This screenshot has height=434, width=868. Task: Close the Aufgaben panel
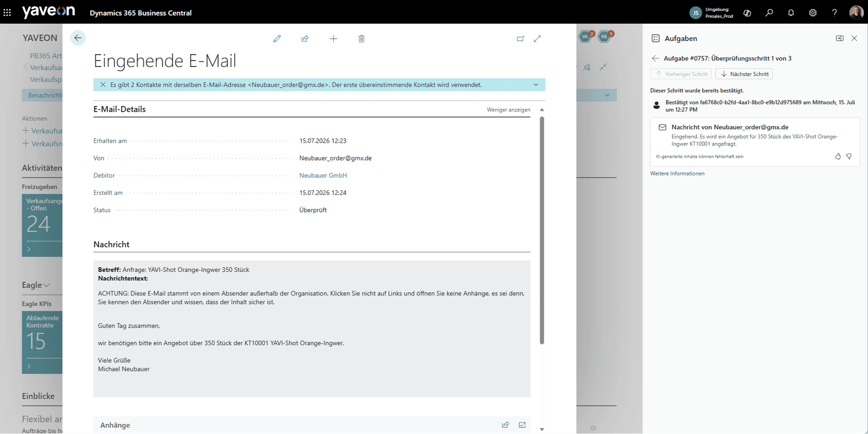(854, 38)
